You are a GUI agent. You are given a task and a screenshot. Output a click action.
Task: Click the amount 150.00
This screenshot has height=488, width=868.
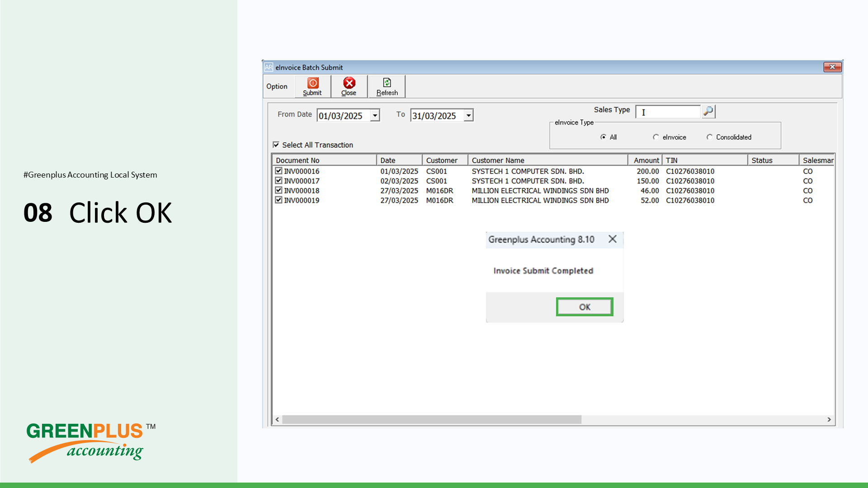(648, 181)
